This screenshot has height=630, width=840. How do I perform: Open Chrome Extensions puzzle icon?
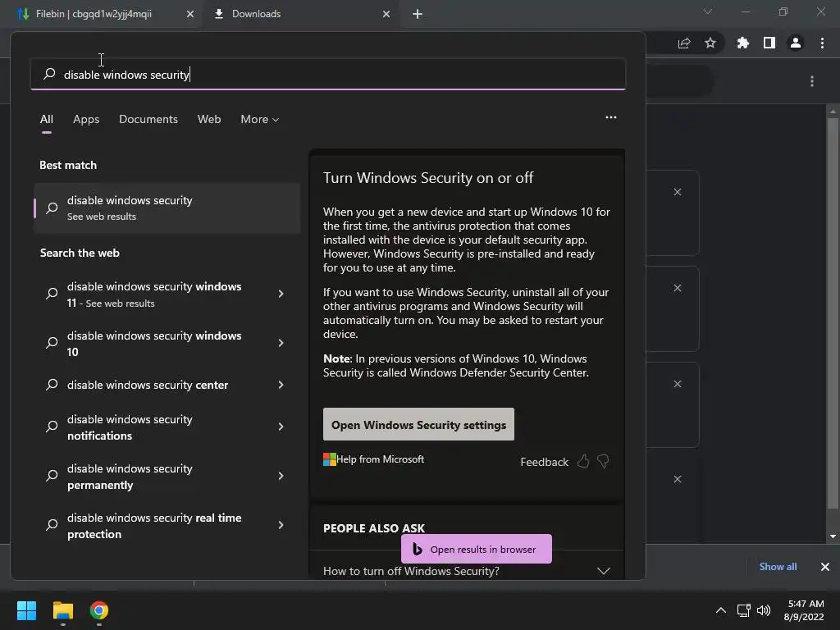pos(742,43)
